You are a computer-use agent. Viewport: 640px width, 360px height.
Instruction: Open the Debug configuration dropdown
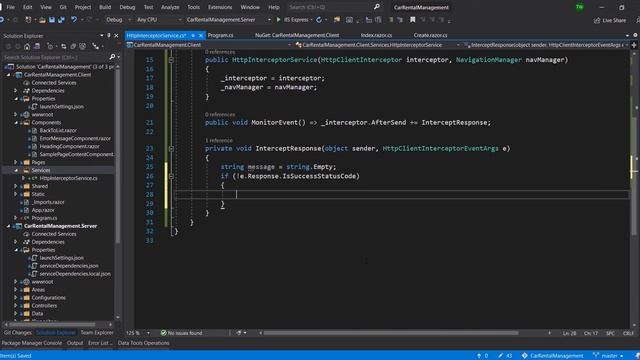pyautogui.click(x=118, y=20)
